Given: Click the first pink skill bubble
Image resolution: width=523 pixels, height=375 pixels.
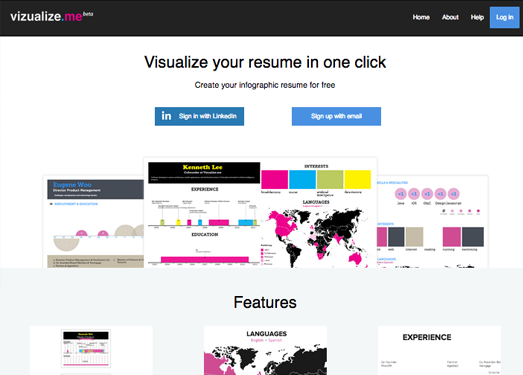Looking at the screenshot, I should tap(401, 194).
